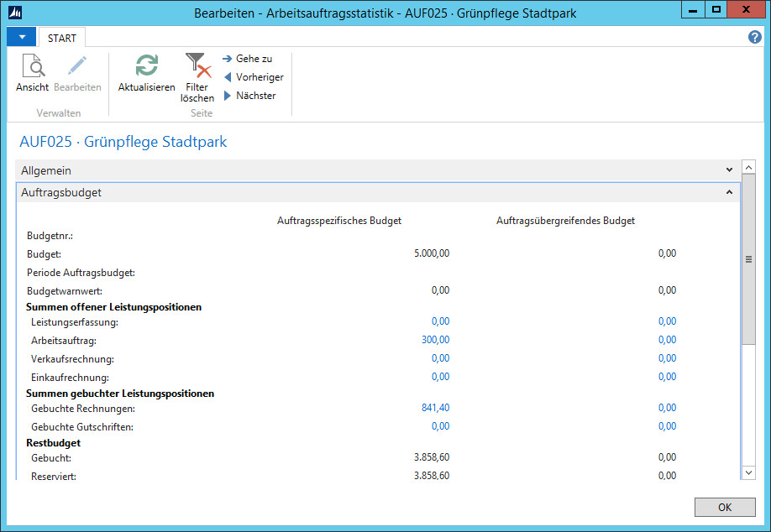This screenshot has width=771, height=532.
Task: Minimize the window
Action: pos(693,10)
